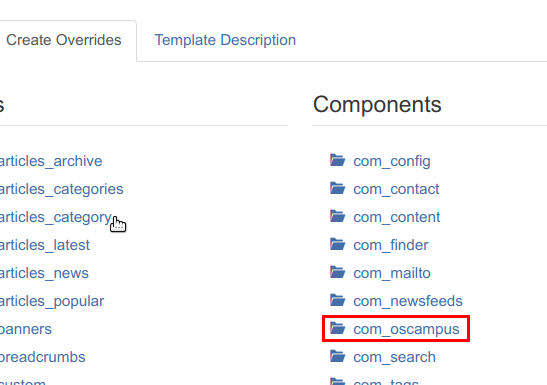547x385 pixels.
Task: Click the com_finder folder icon
Action: [x=337, y=244]
